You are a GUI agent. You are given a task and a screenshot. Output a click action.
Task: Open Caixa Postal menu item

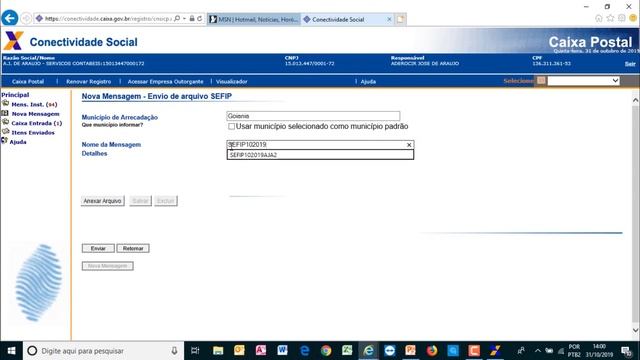tap(28, 82)
